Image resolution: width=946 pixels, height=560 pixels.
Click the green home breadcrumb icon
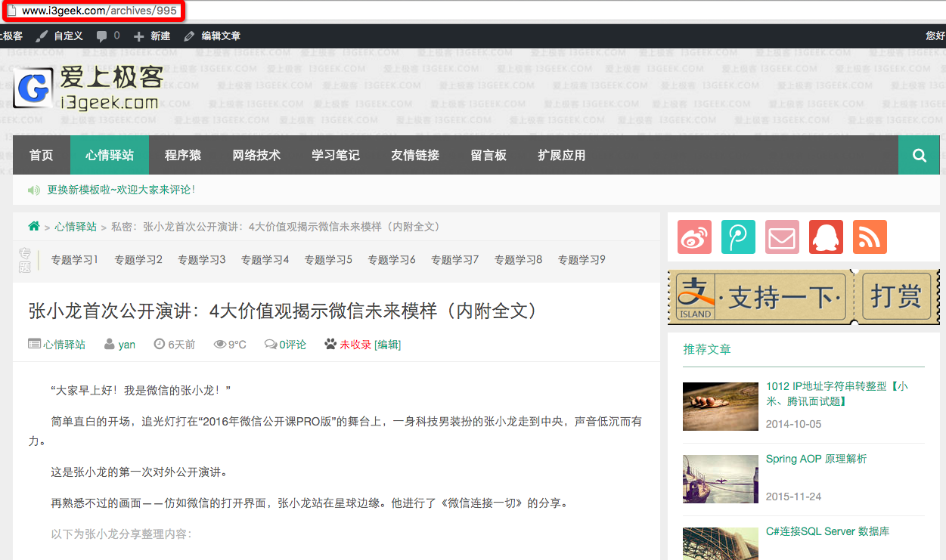(33, 226)
